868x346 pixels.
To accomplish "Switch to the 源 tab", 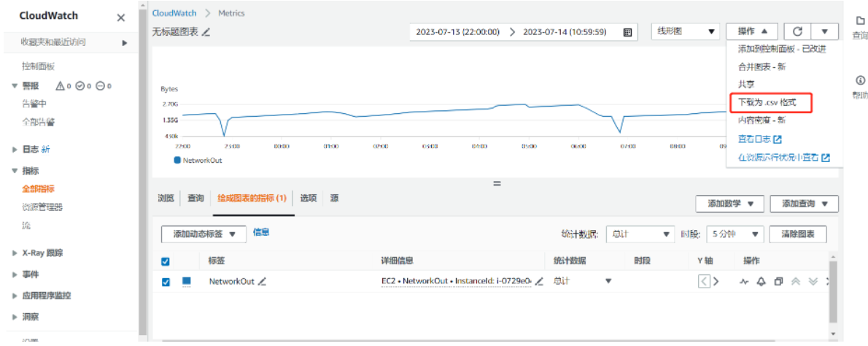I will point(334,199).
